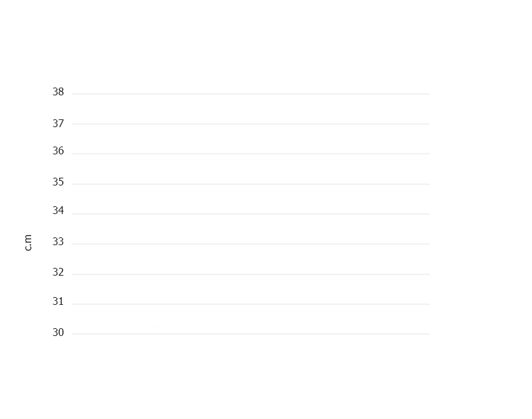Image resolution: width=532 pixels, height=419 pixels.
Task: Click the baseline gridline at 30
Action: (250, 334)
